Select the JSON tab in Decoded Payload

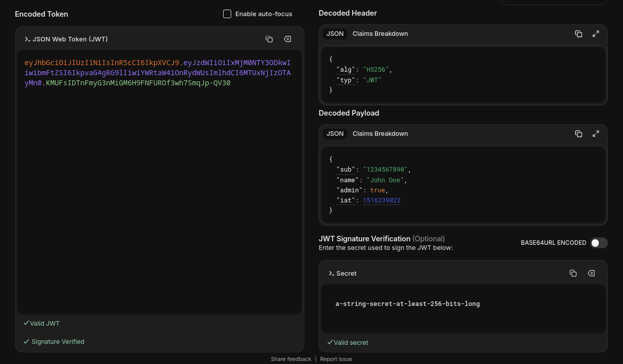(x=335, y=134)
